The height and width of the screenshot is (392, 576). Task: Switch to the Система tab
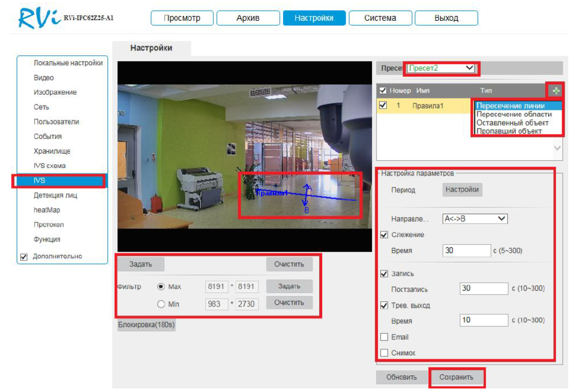[x=380, y=18]
